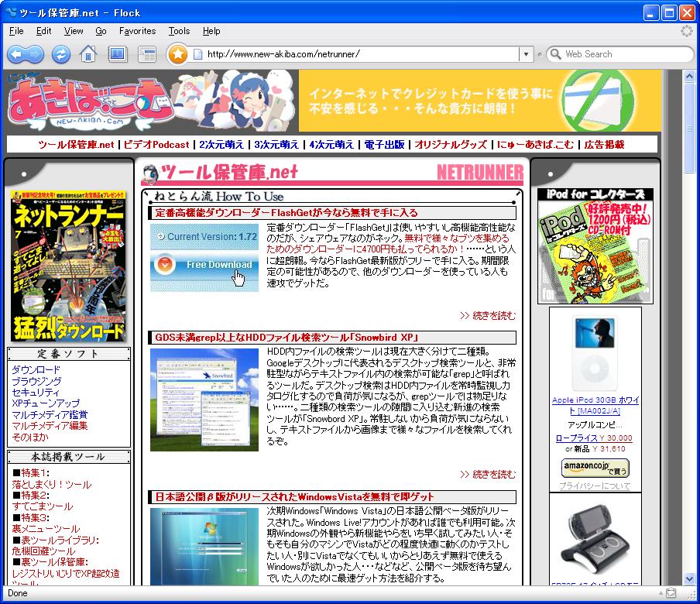The image size is (700, 604).
Task: Click the scrollbar down arrow
Action: (x=689, y=579)
